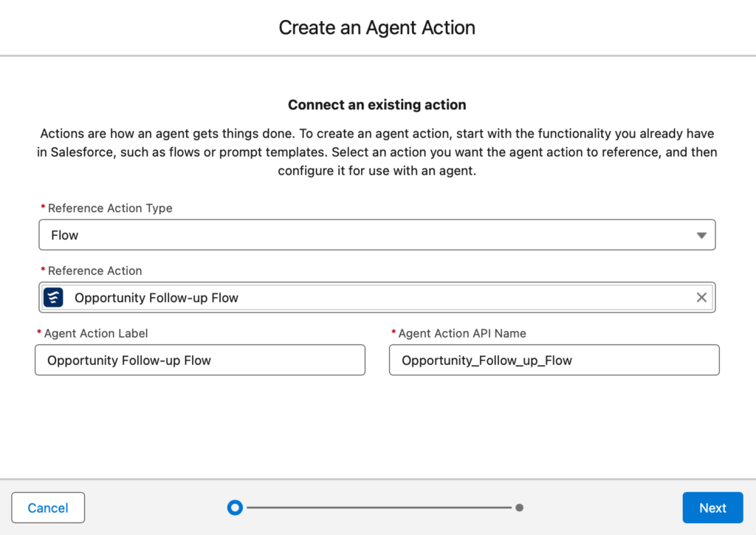
Task: Select the Next button
Action: (x=712, y=508)
